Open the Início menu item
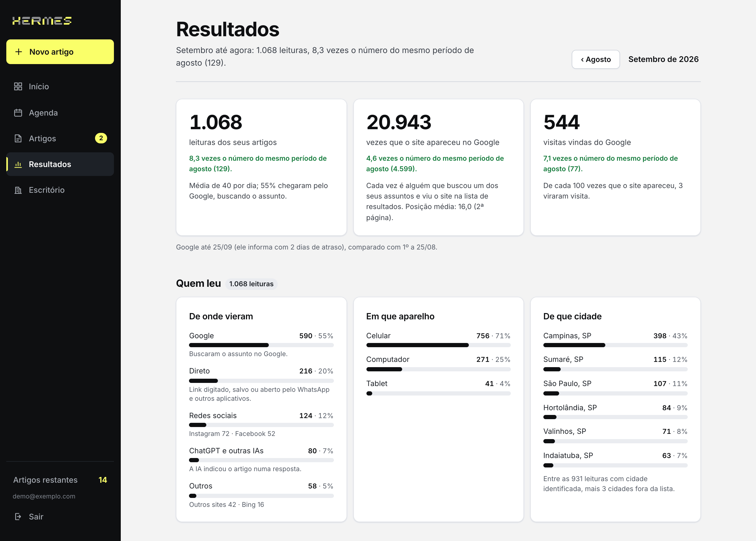This screenshot has width=756, height=541. coord(60,86)
